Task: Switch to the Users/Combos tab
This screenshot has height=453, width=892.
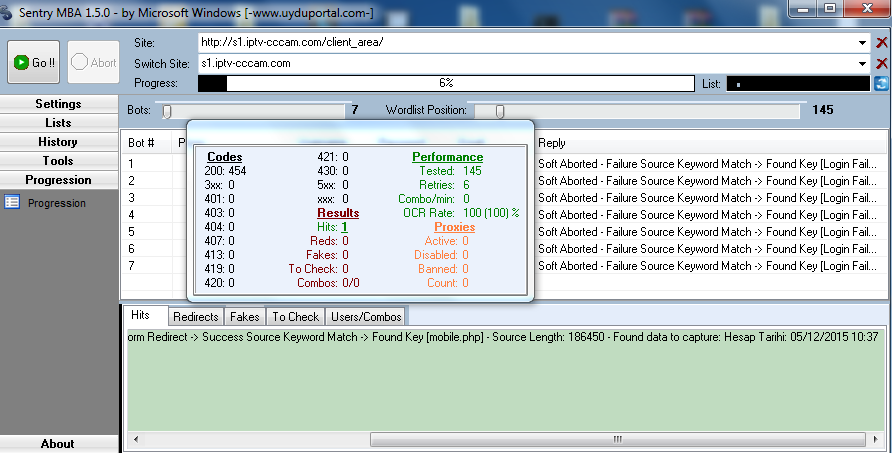Action: click(x=366, y=316)
